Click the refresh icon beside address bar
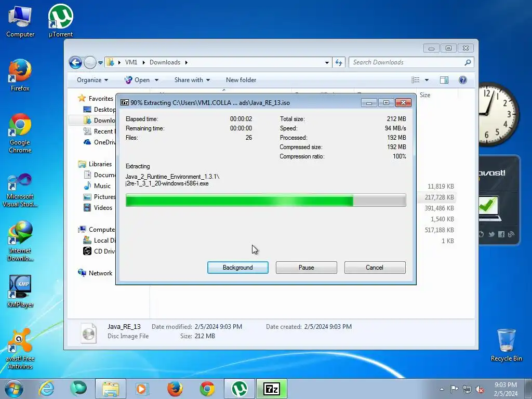The image size is (532, 399). [x=339, y=62]
